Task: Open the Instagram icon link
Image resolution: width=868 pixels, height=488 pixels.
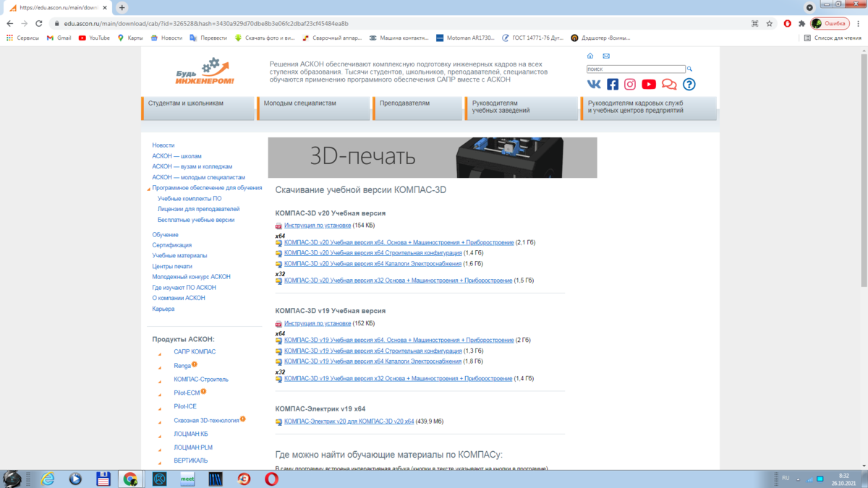Action: pos(630,84)
